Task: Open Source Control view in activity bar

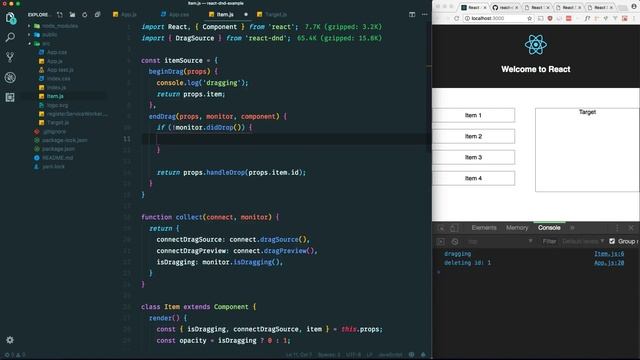Action: [x=10, y=57]
